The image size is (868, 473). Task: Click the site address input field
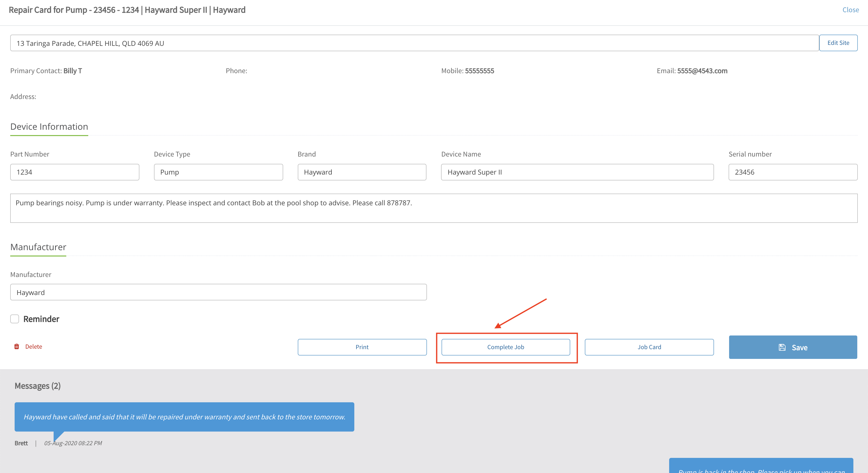click(415, 43)
